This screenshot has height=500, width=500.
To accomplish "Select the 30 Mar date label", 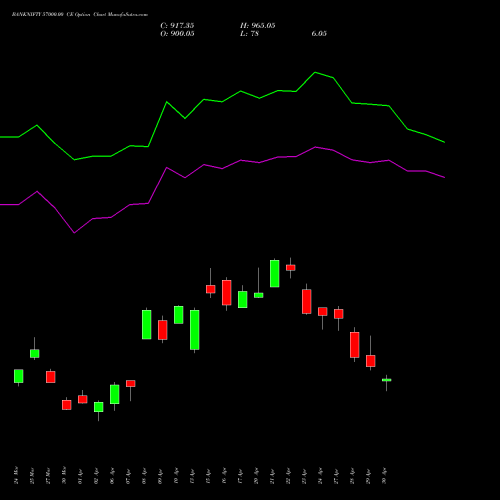I will tap(64, 475).
